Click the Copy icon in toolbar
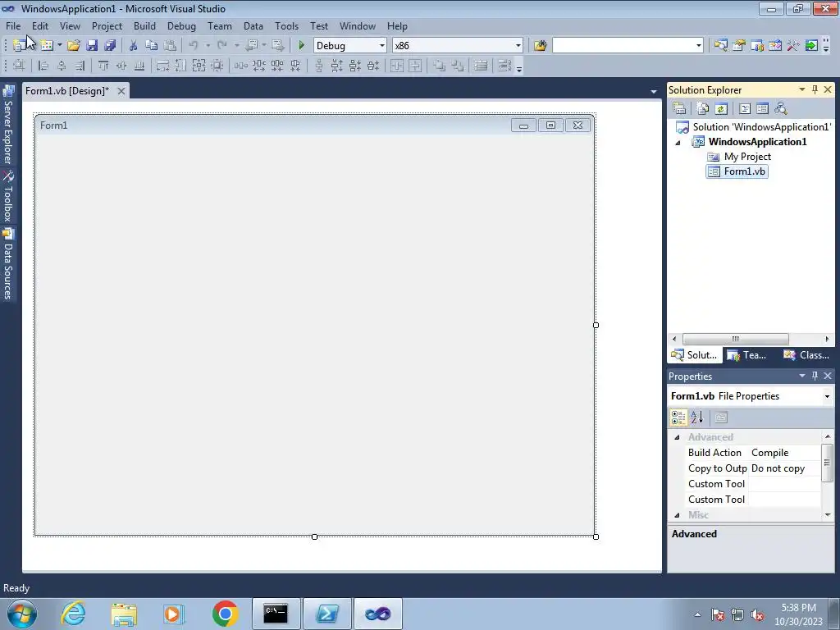This screenshot has width=840, height=630. click(152, 46)
